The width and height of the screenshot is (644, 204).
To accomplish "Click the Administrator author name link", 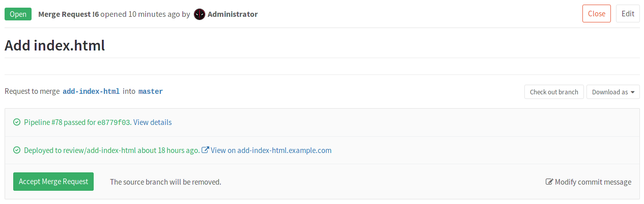I will tap(233, 14).
